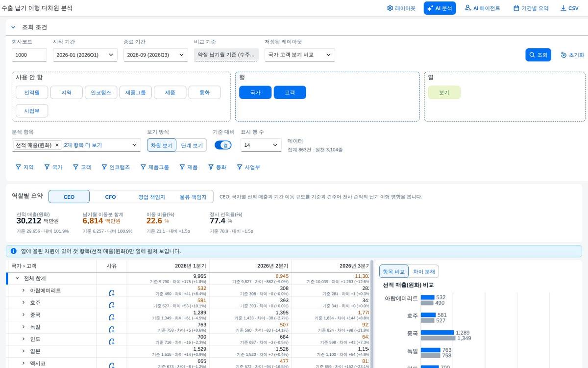Select the 제품그룹 dimension chip
The height and width of the screenshot is (368, 588).
135,92
